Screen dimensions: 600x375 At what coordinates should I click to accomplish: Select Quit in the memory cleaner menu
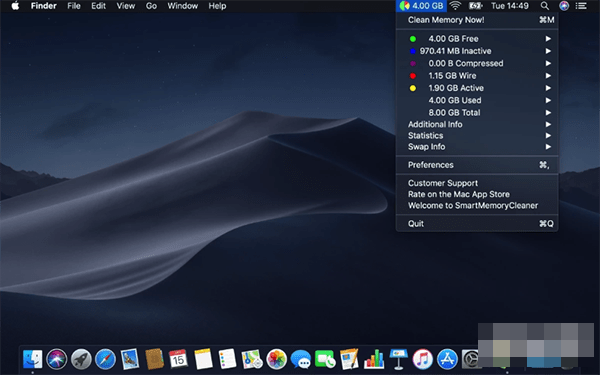click(x=477, y=223)
